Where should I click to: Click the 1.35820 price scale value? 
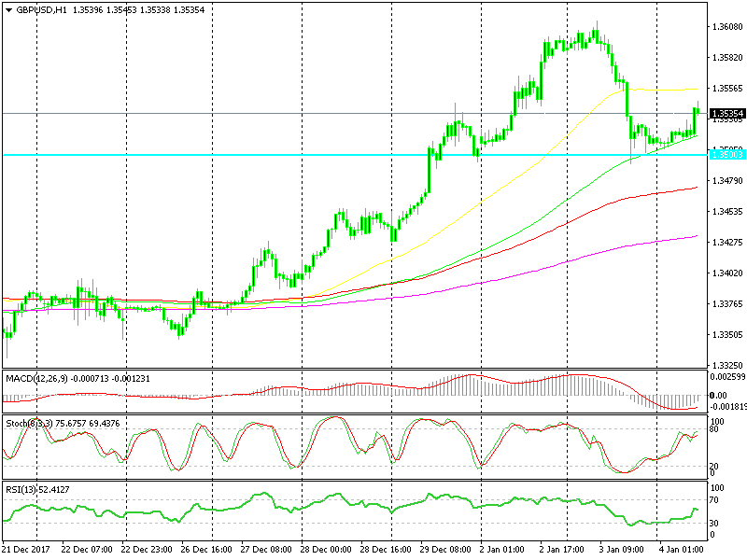(727, 58)
